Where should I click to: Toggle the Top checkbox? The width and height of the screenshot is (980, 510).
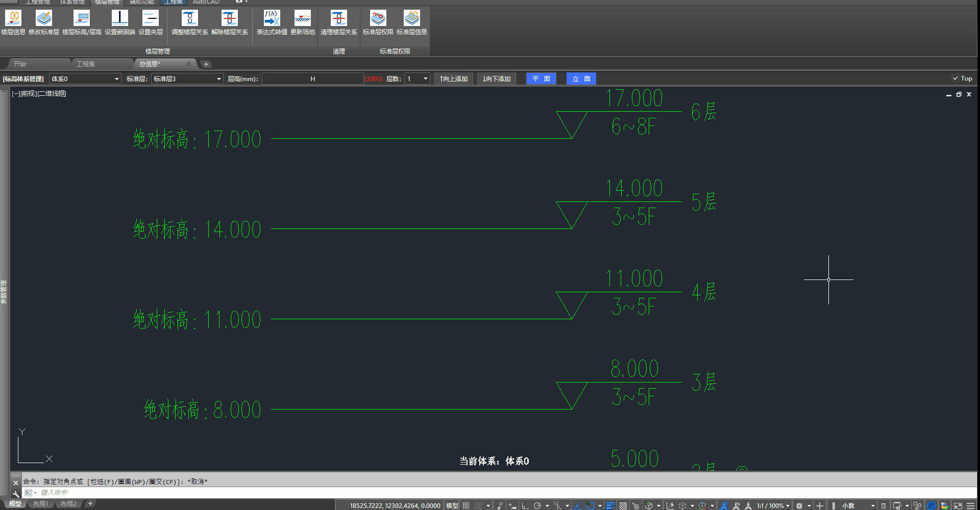coord(955,79)
